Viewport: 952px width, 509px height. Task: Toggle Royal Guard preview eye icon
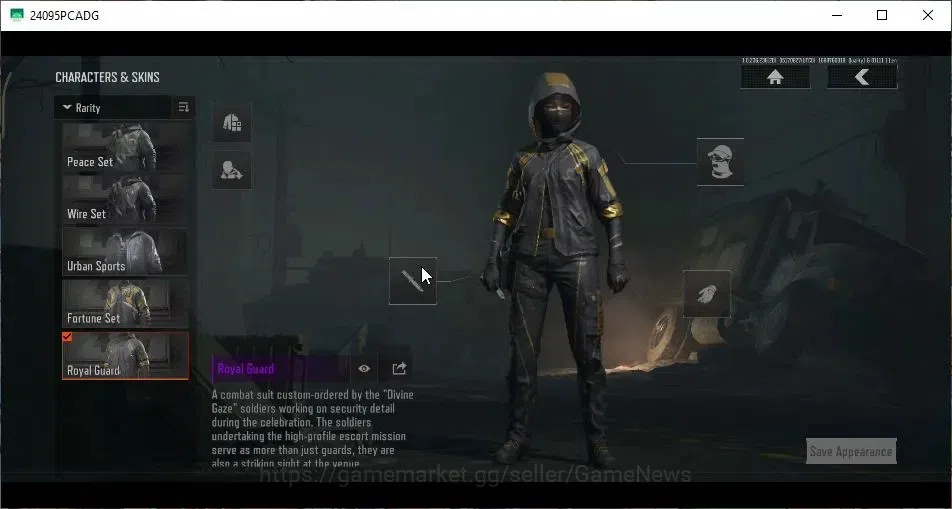pyautogui.click(x=364, y=369)
